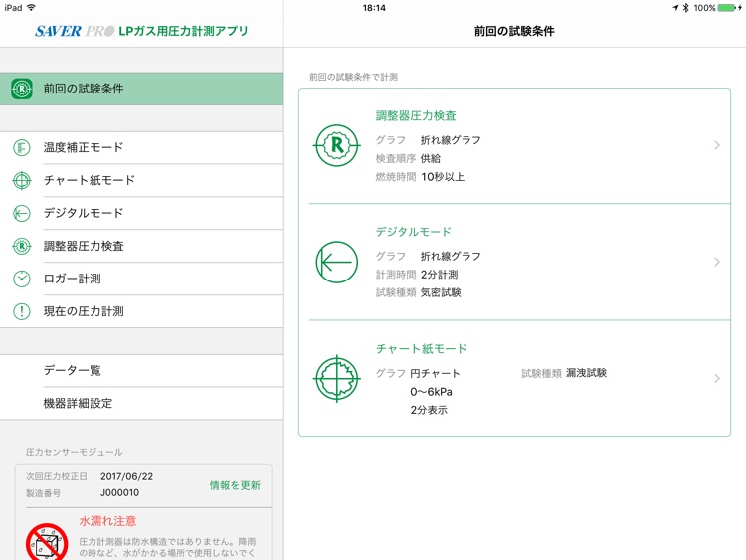The width and height of the screenshot is (746, 560).
Task: Click the 10秒以上 burn time value
Action: (443, 177)
